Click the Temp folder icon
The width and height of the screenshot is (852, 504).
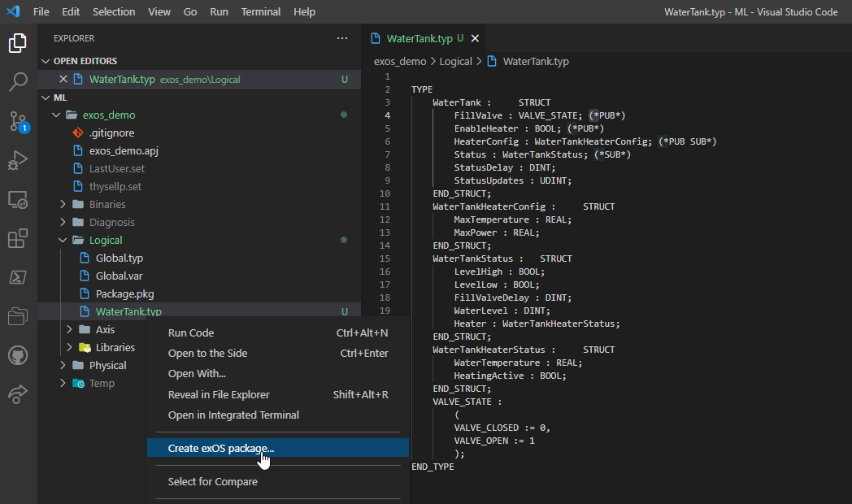(x=78, y=384)
